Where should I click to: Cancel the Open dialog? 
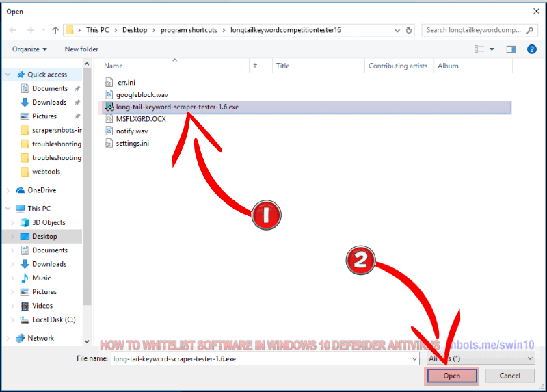509,376
